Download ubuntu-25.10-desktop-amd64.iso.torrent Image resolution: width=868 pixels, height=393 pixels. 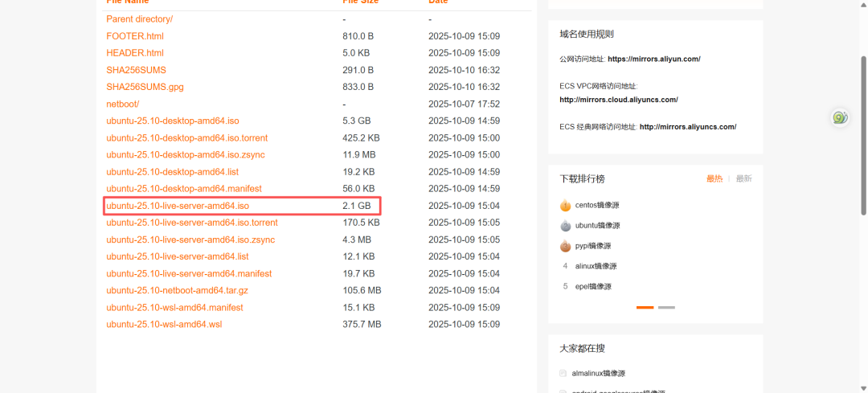click(187, 137)
